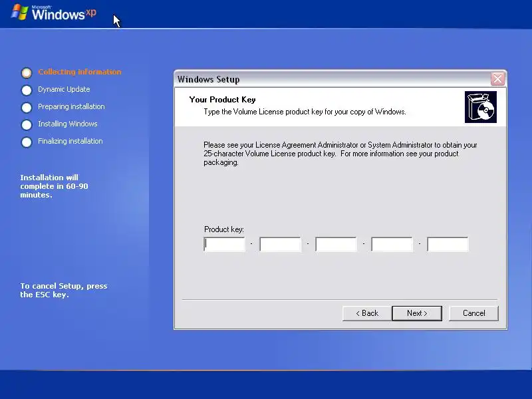Focus the first product key field
The image size is (532, 399).
coord(224,244)
